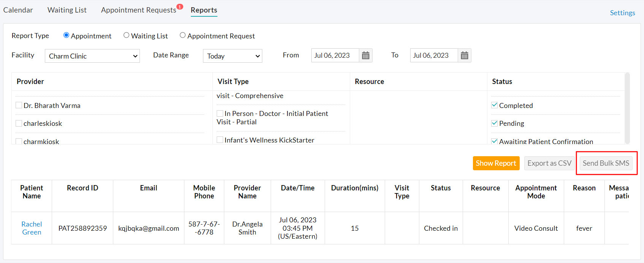This screenshot has width=644, height=263.
Task: Check Infant's Wellness KickStarter visit type
Action: click(x=220, y=140)
